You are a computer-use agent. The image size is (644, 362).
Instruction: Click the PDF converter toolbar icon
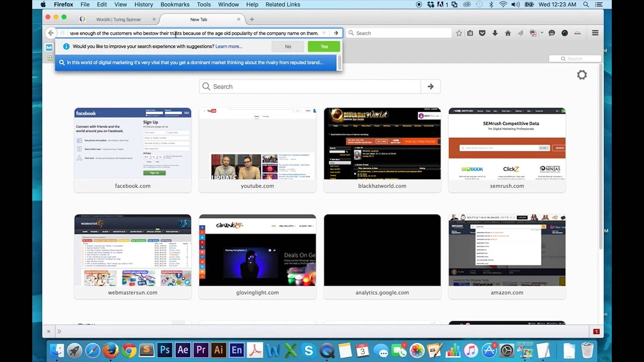[533, 33]
